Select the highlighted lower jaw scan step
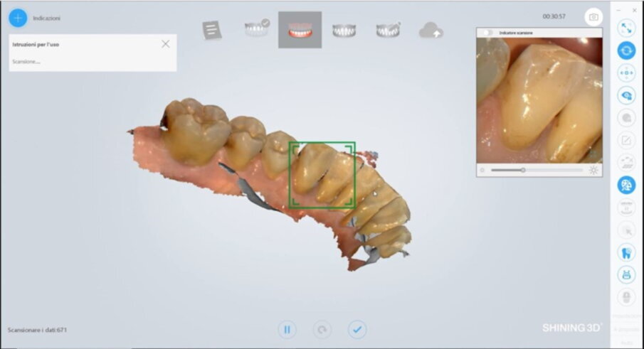Image resolution: width=644 pixels, height=349 pixels. (300, 30)
